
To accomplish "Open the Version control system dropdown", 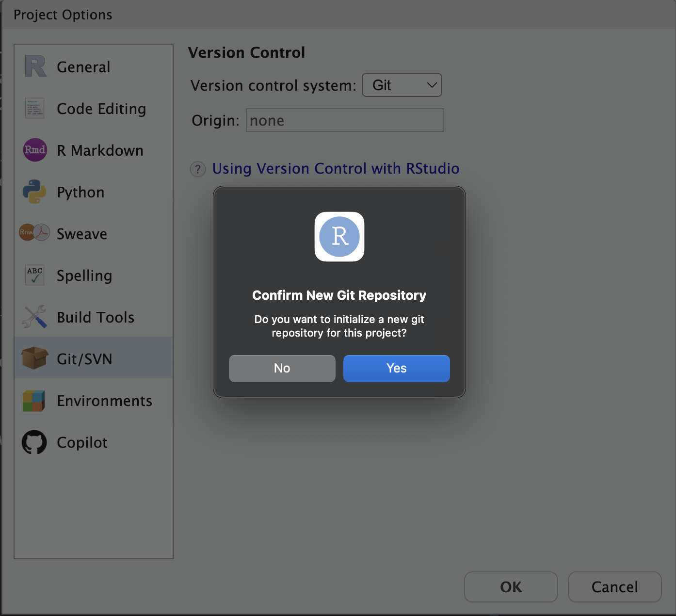I will click(402, 85).
